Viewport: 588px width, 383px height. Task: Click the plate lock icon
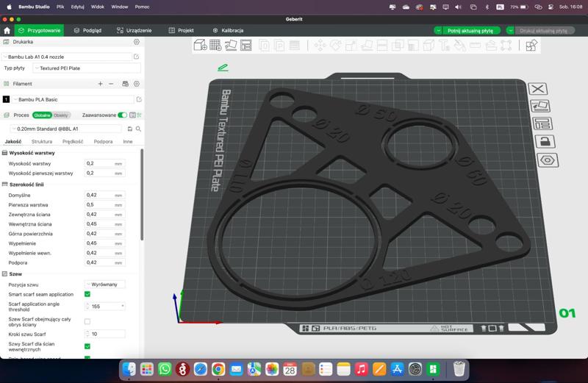click(x=545, y=141)
